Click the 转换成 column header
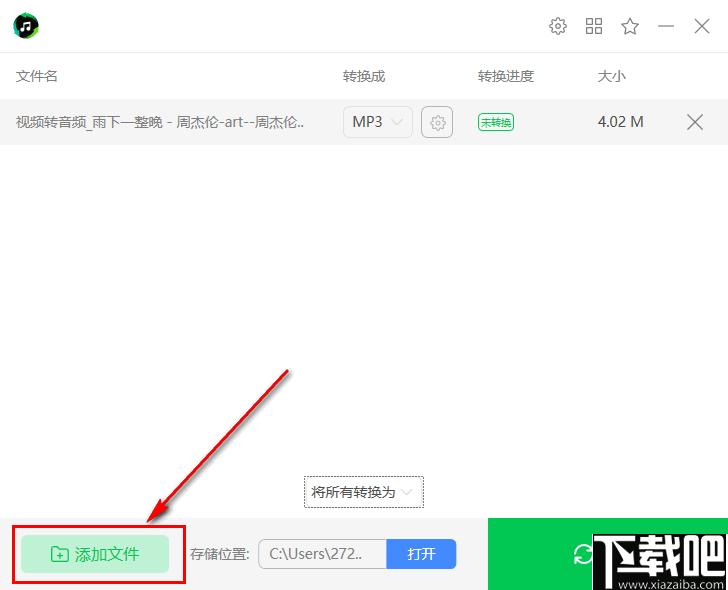This screenshot has width=728, height=590. click(364, 76)
